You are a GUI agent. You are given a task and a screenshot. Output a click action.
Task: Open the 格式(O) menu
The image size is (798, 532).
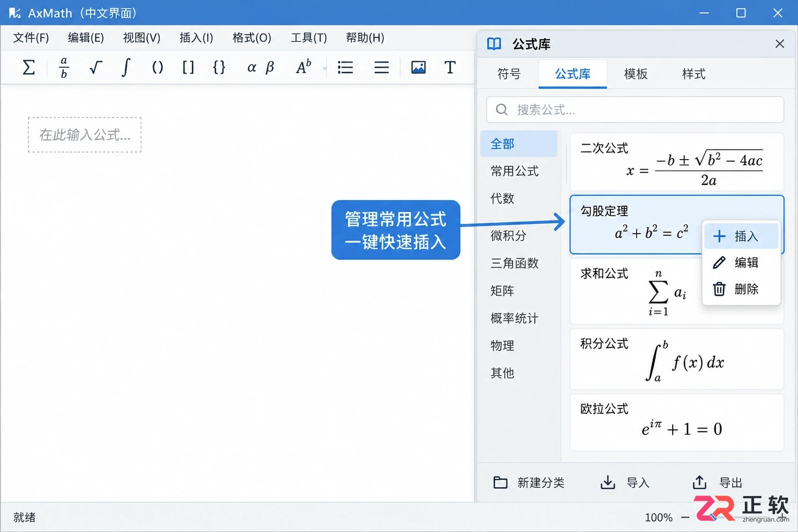252,38
